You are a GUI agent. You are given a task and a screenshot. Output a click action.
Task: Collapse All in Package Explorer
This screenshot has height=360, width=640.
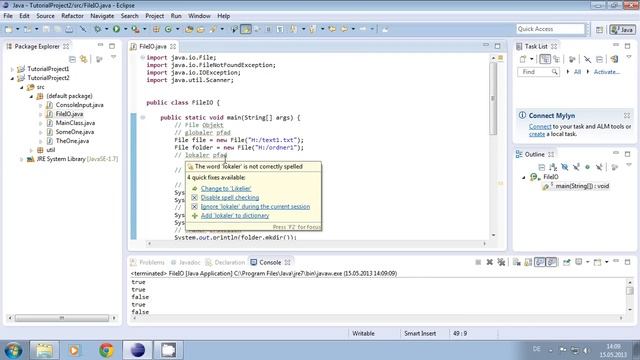72,59
